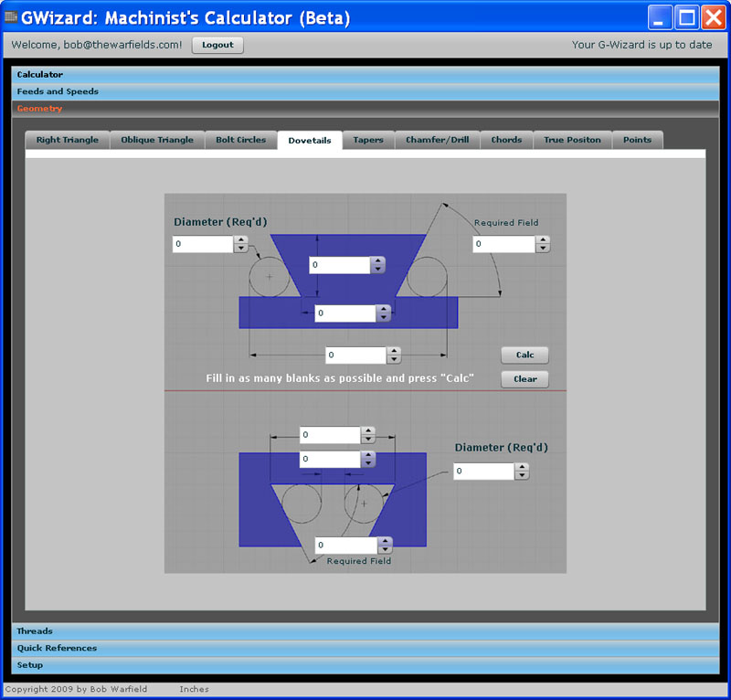Maximize the GWizard window
This screenshot has width=731, height=700.
(x=687, y=17)
